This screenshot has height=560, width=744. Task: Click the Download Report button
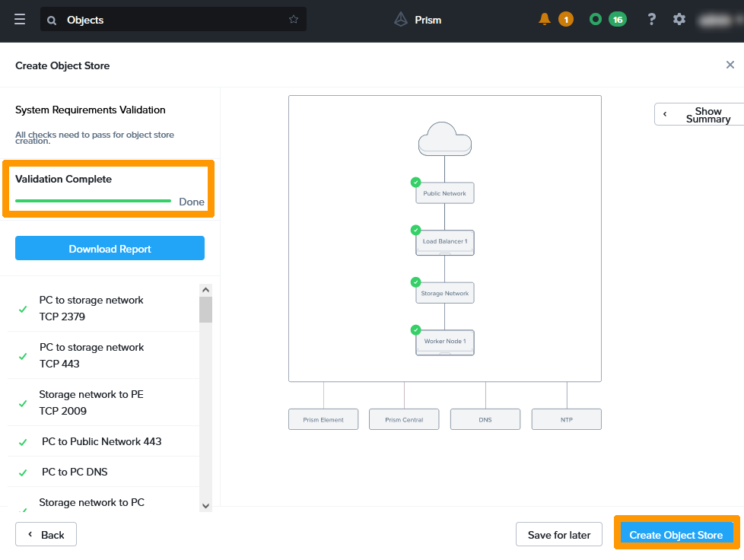click(110, 249)
